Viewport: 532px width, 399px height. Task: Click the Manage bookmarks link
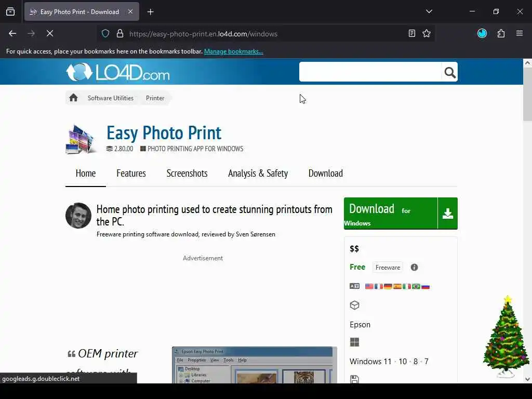pyautogui.click(x=233, y=51)
